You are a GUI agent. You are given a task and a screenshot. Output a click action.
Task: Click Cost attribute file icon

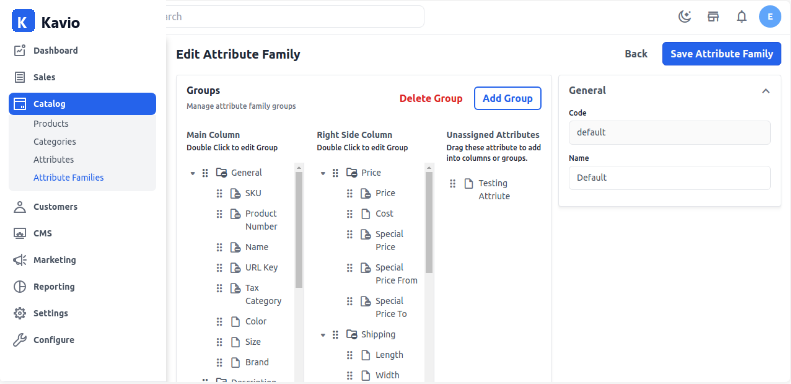click(x=365, y=214)
